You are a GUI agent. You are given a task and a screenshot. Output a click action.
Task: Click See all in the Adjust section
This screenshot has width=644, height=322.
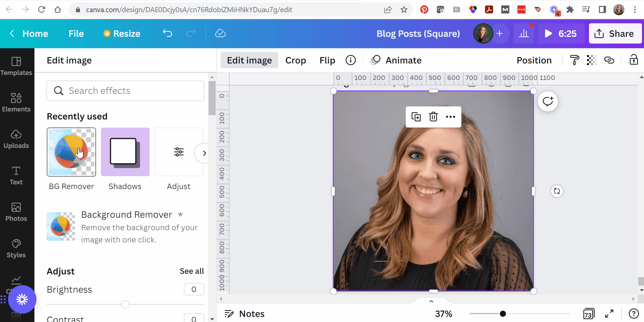coord(192,271)
